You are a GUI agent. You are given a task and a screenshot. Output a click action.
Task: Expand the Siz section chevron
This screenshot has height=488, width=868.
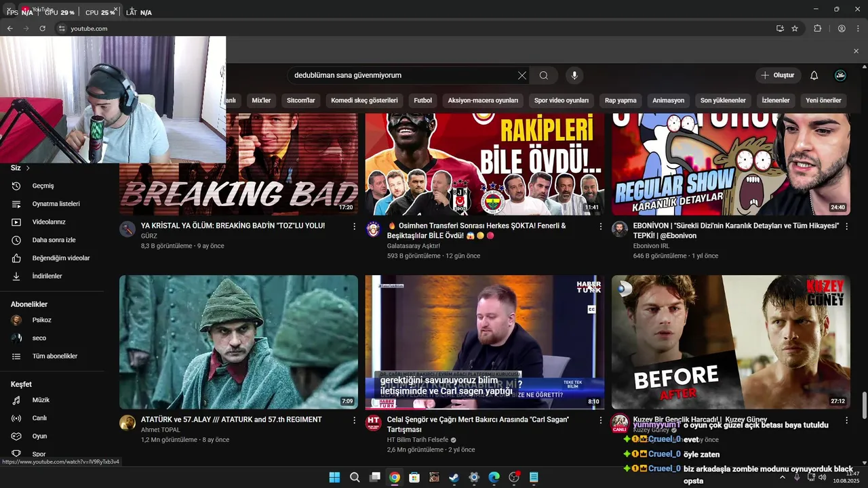point(28,168)
